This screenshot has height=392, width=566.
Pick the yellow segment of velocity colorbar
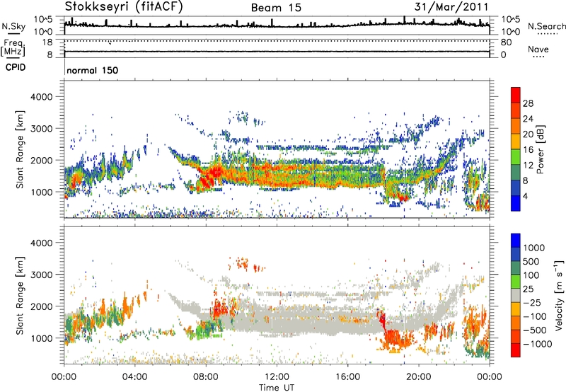[516, 309]
